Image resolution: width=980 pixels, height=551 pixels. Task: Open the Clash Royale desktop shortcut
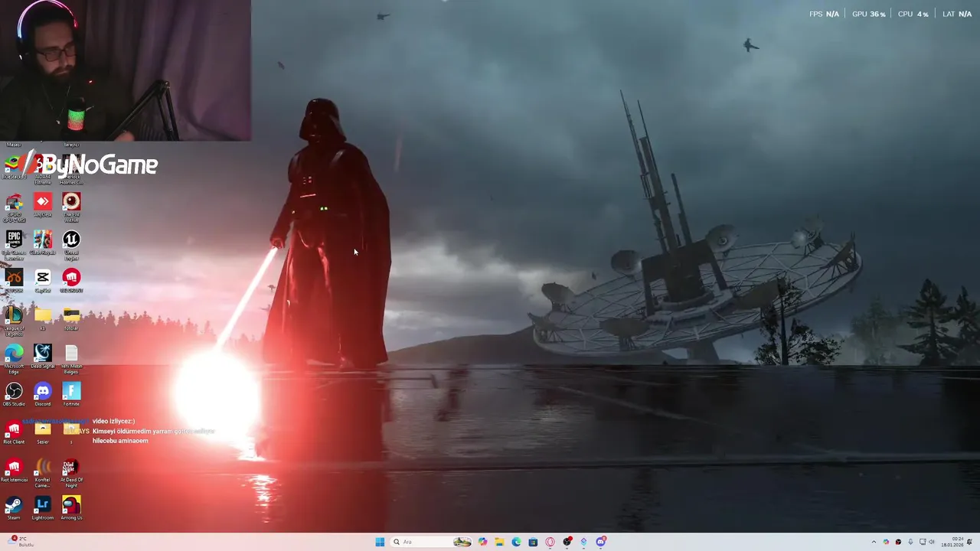43,243
